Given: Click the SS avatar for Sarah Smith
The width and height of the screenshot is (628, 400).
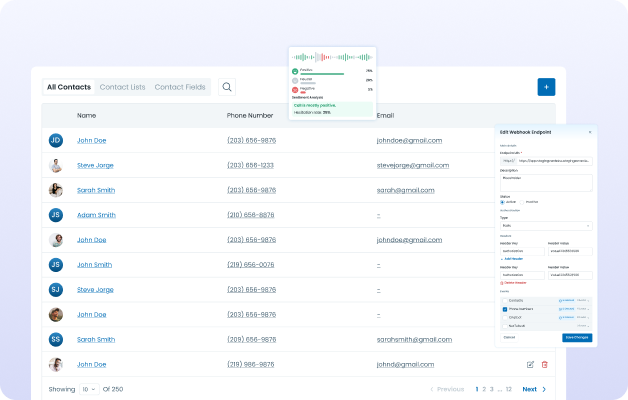Looking at the screenshot, I should click(56, 340).
